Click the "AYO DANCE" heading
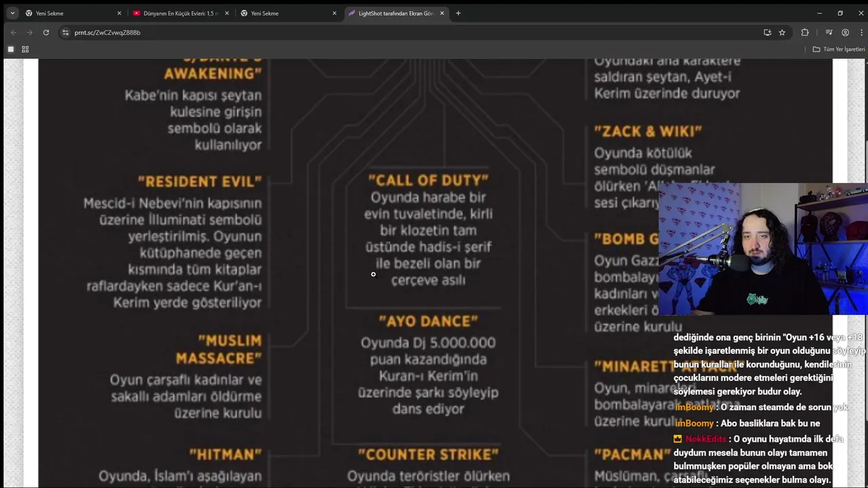 [x=429, y=321]
